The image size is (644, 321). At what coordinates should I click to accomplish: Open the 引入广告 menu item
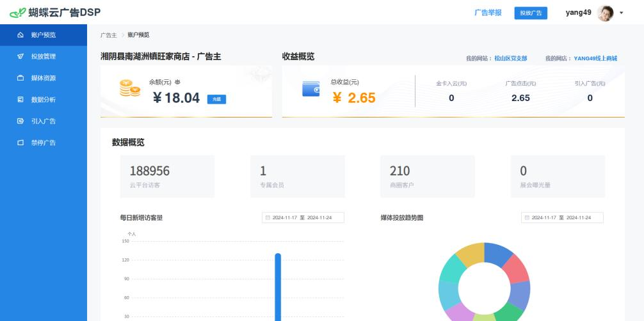point(44,121)
